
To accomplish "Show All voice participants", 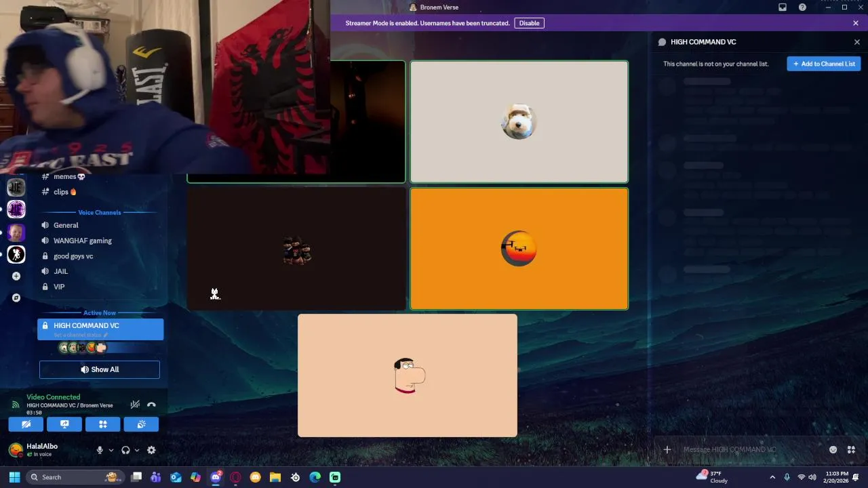I will click(x=100, y=369).
